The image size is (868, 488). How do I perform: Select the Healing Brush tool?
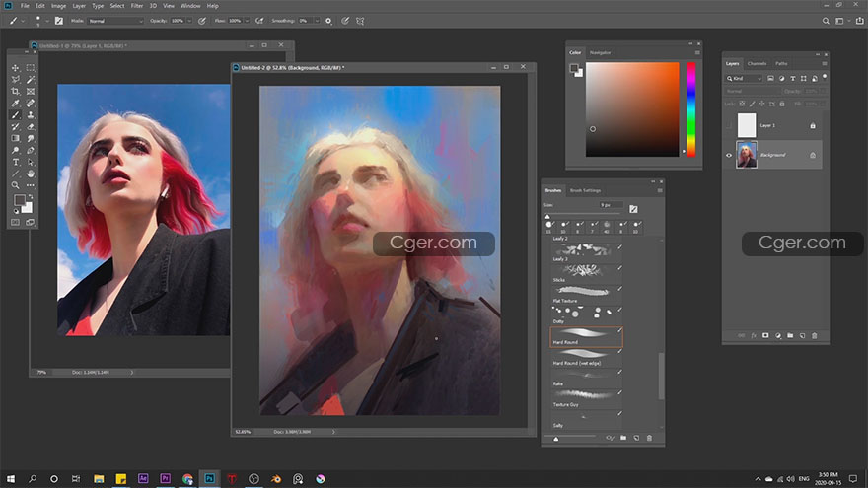[31, 103]
